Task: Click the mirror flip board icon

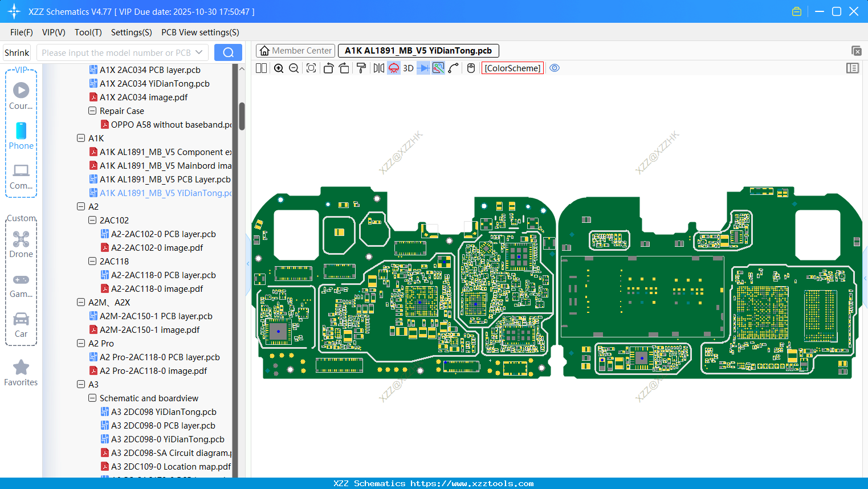Action: coord(378,68)
